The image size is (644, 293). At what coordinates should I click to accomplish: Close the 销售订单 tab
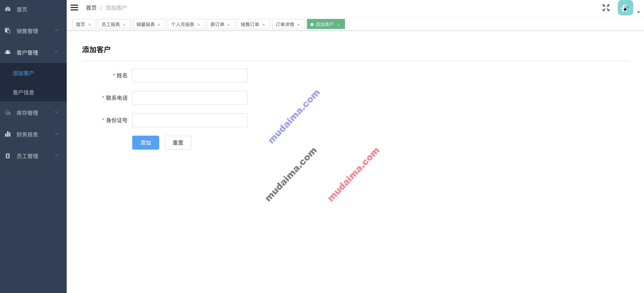click(x=263, y=25)
